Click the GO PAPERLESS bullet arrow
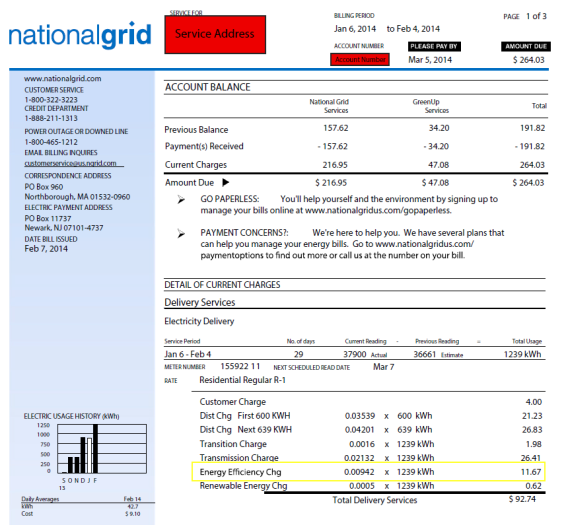Image resolution: width=566 pixels, height=525 pixels. [x=181, y=199]
